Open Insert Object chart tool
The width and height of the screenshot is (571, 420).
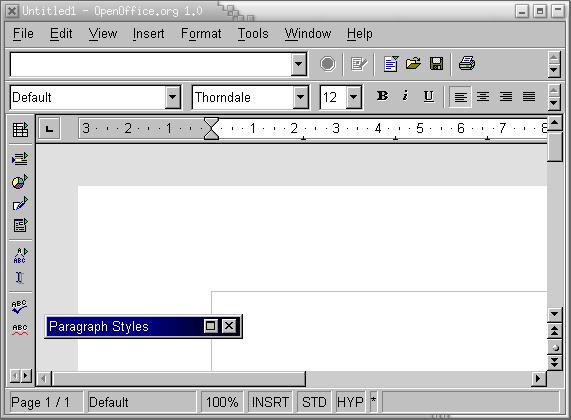20,181
